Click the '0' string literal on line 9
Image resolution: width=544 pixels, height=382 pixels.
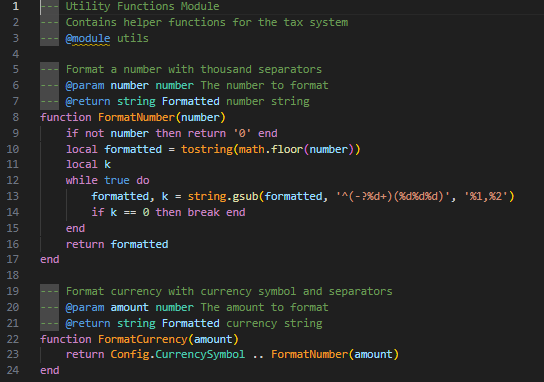click(x=242, y=133)
